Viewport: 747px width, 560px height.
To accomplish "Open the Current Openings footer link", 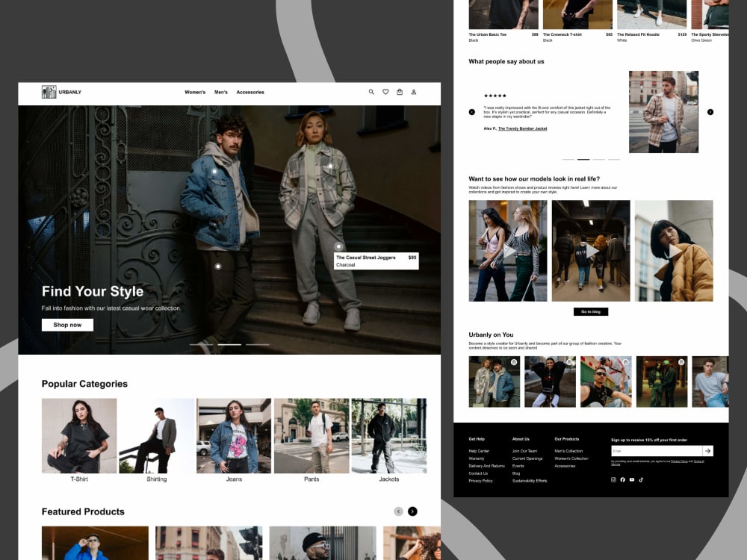I will (x=527, y=458).
